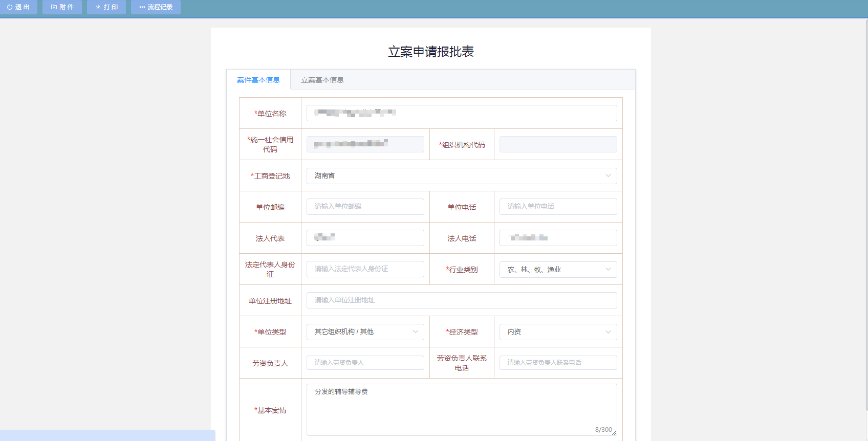Viewport: 868px width, 441px height.
Task: Open 流程记录 process records
Action: pyautogui.click(x=156, y=7)
